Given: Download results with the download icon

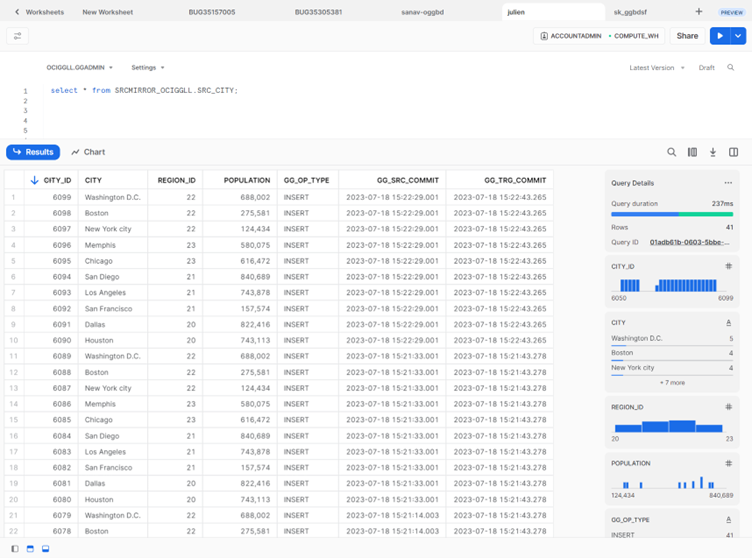Looking at the screenshot, I should point(713,153).
